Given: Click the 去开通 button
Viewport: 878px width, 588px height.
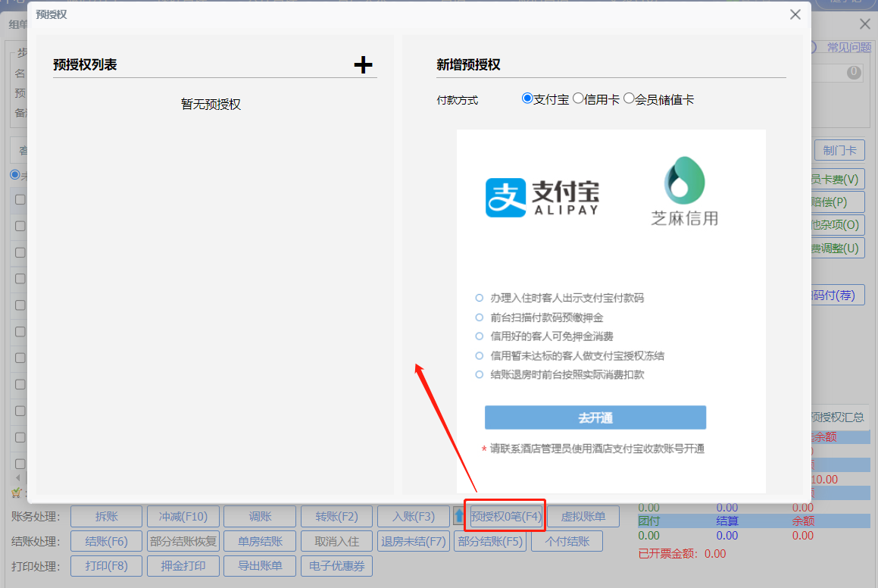Looking at the screenshot, I should [595, 418].
